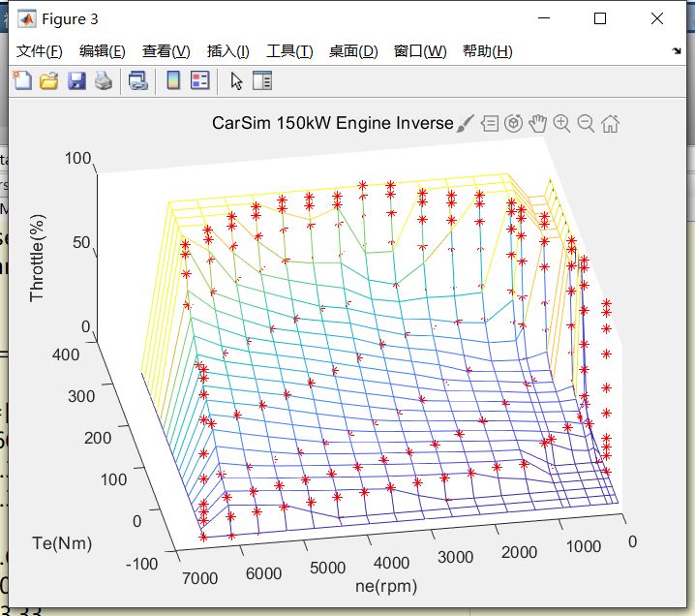Select the Edit Plot arrow tool

[x=236, y=81]
